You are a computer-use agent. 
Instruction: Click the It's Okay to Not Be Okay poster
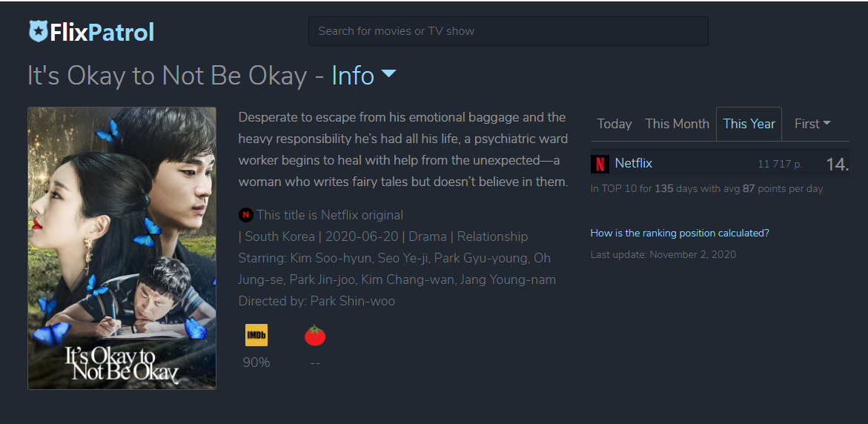point(122,248)
